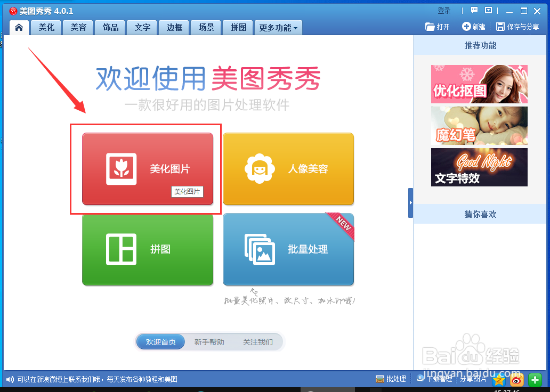Maximize the Meitu window
The height and width of the screenshot is (392, 550).
[x=524, y=11]
